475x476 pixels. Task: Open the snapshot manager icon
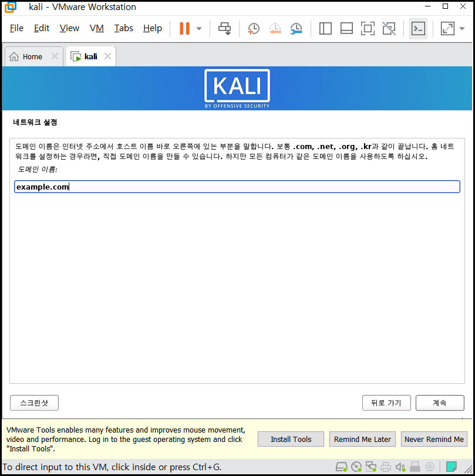click(x=296, y=29)
